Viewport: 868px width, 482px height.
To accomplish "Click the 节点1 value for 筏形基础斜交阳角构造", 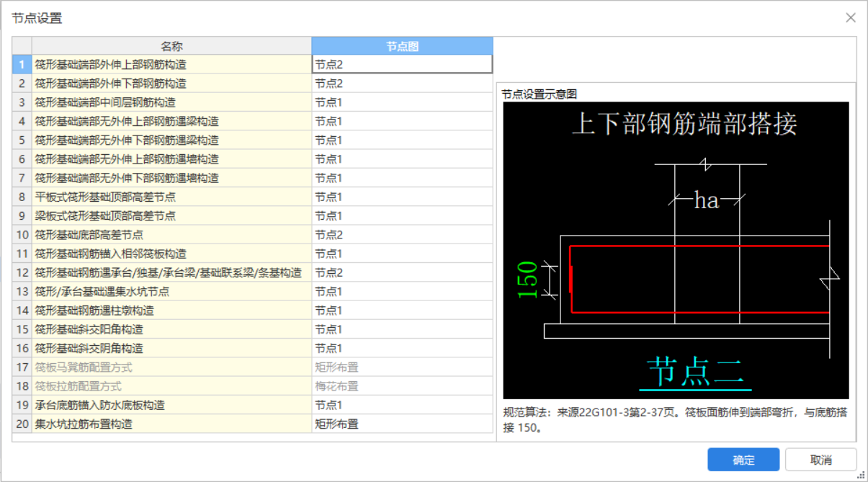I will [403, 329].
